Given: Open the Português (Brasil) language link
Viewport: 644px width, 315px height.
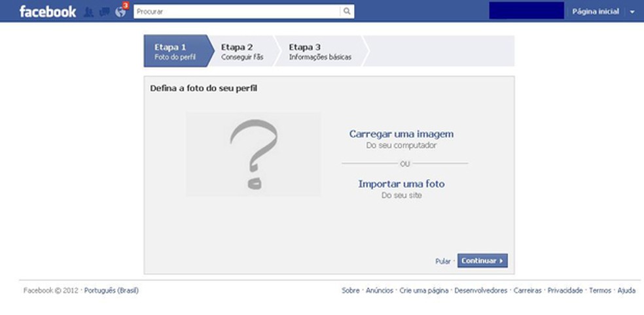Looking at the screenshot, I should pyautogui.click(x=111, y=290).
